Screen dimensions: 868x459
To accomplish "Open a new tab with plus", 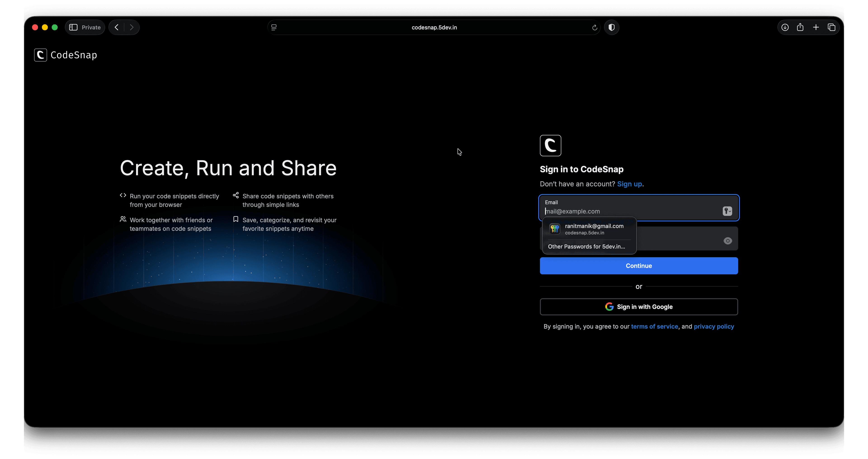I will click(816, 27).
